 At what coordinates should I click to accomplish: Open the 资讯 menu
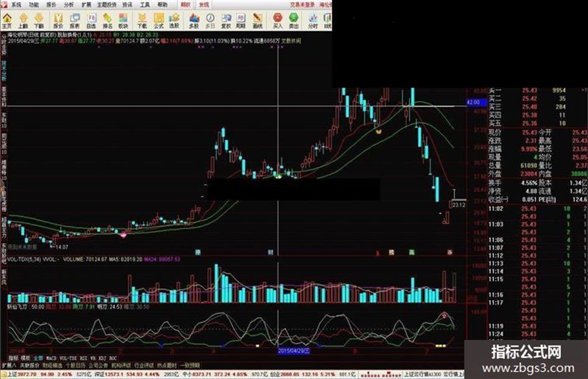(x=128, y=5)
